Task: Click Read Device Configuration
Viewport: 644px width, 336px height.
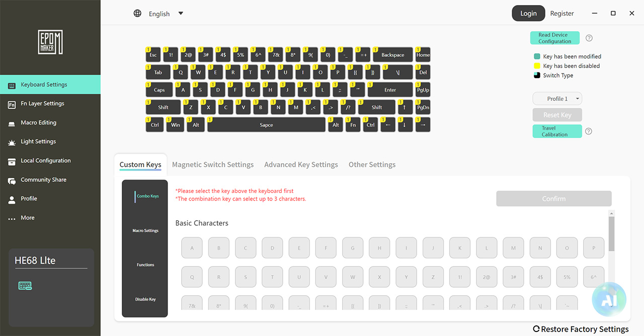Action: click(554, 37)
